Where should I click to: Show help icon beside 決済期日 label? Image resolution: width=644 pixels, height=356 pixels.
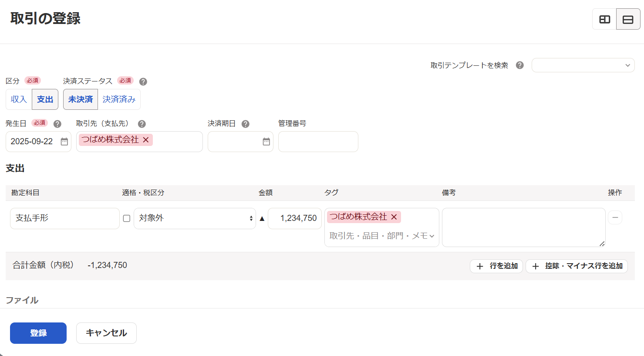(245, 124)
